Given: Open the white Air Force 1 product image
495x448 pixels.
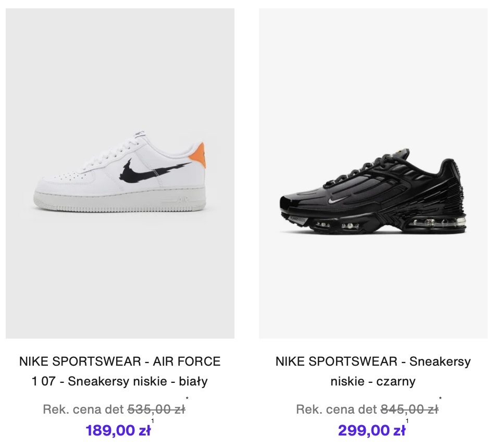Looking at the screenshot, I should pyautogui.click(x=120, y=173).
